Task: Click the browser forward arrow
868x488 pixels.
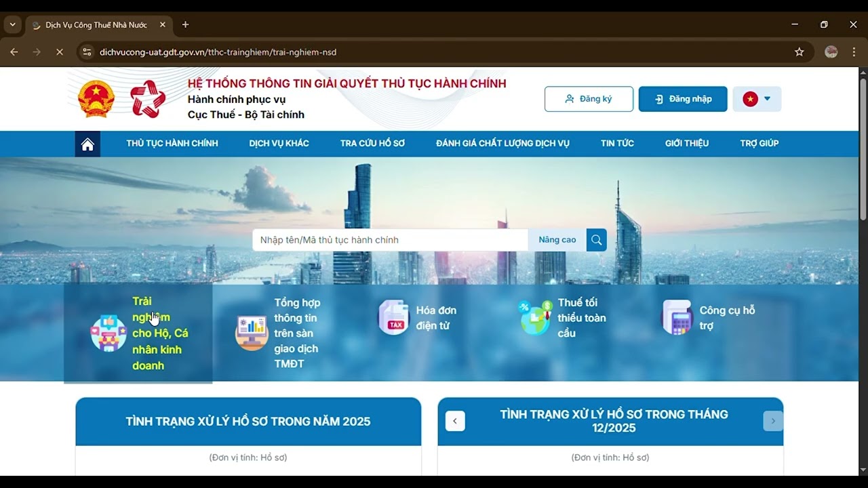Action: (37, 52)
